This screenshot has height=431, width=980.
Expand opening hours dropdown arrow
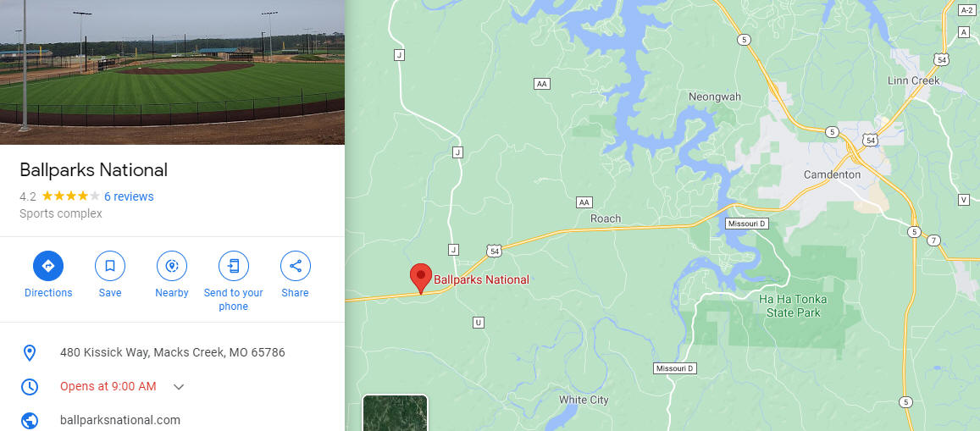(179, 387)
